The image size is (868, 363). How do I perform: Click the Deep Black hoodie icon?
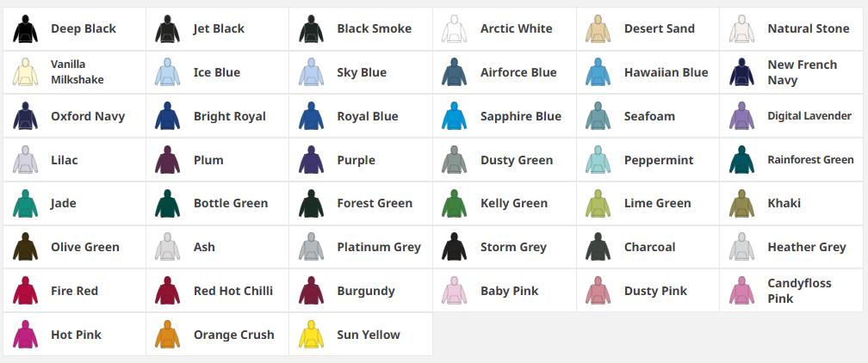tap(25, 29)
